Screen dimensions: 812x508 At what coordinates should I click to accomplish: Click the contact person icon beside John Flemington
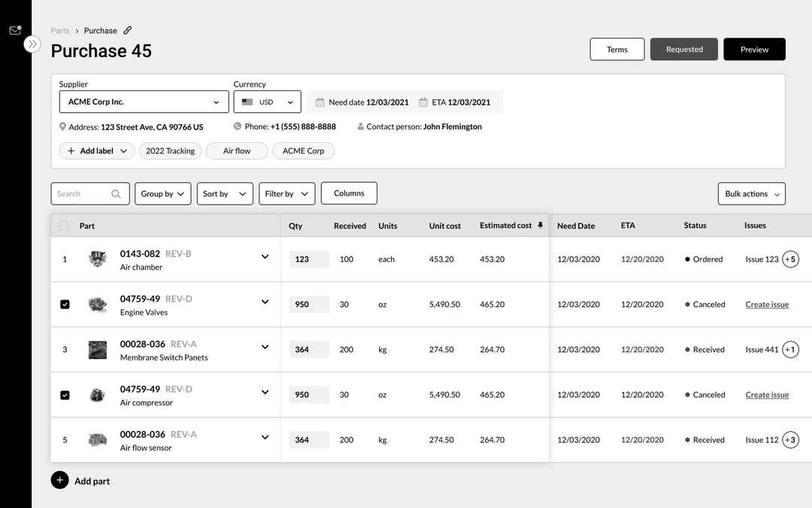[361, 126]
